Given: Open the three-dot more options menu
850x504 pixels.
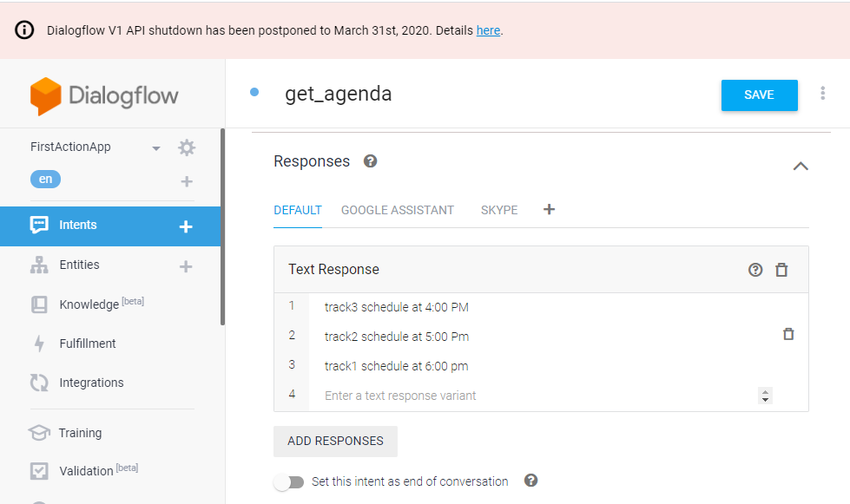Looking at the screenshot, I should [x=822, y=94].
